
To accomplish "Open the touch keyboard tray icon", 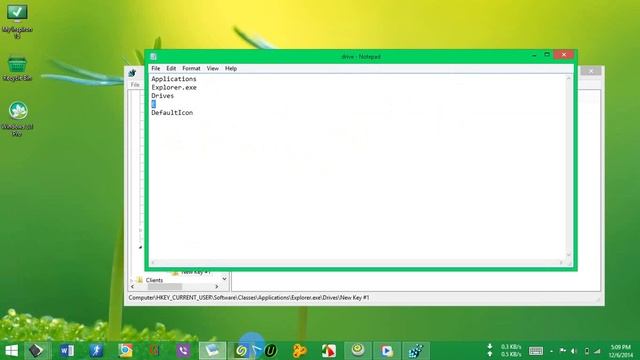I will coord(536,351).
